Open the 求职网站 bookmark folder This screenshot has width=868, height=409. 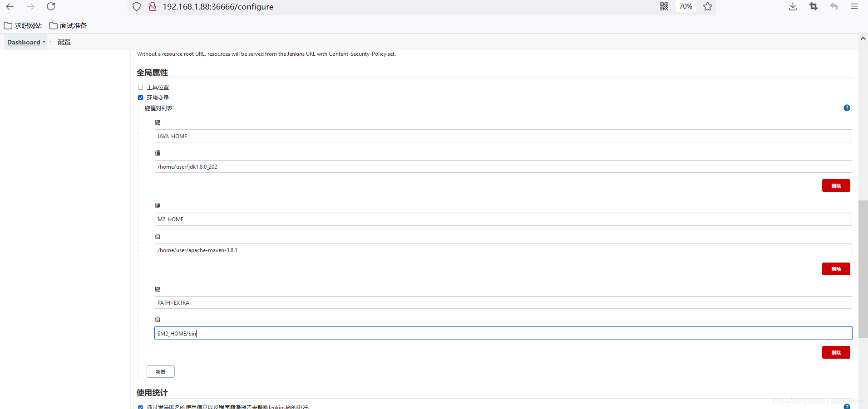(23, 25)
